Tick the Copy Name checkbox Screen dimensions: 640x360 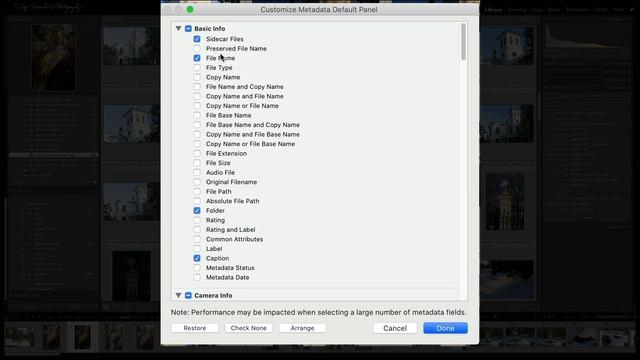click(197, 77)
